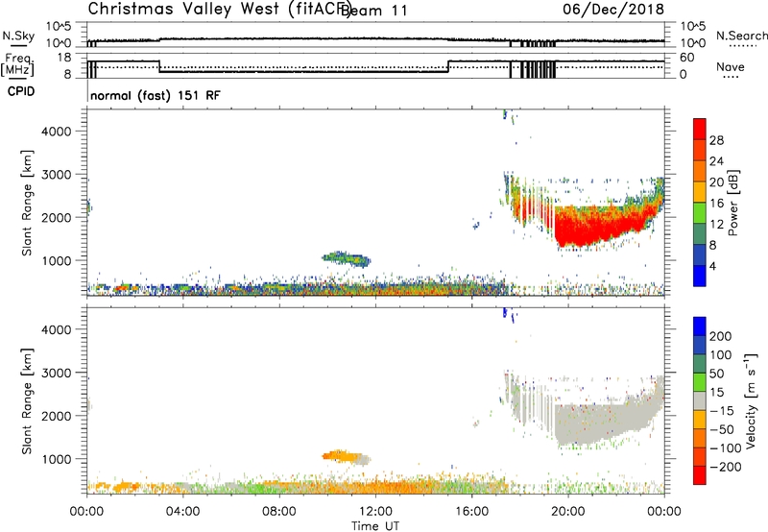
Task: Click the "Power [dB]" colorbar title
Action: pyautogui.click(x=733, y=203)
